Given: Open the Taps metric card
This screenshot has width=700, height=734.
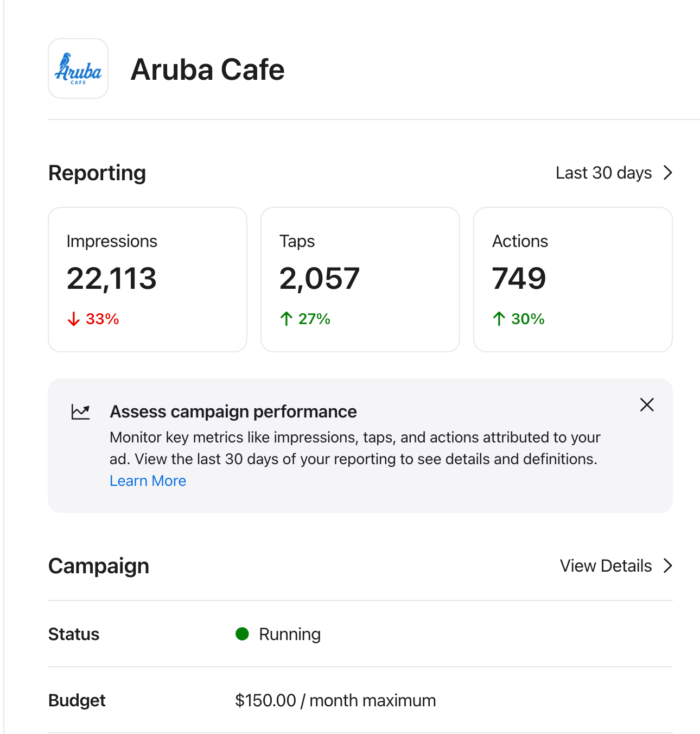Looking at the screenshot, I should 360,280.
